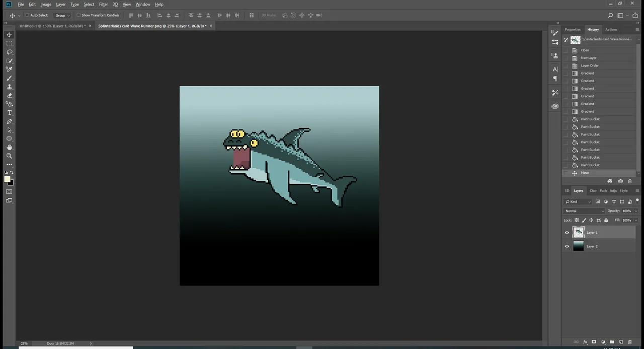Open the Brush Settings panel icon
644x349 pixels.
tap(555, 33)
